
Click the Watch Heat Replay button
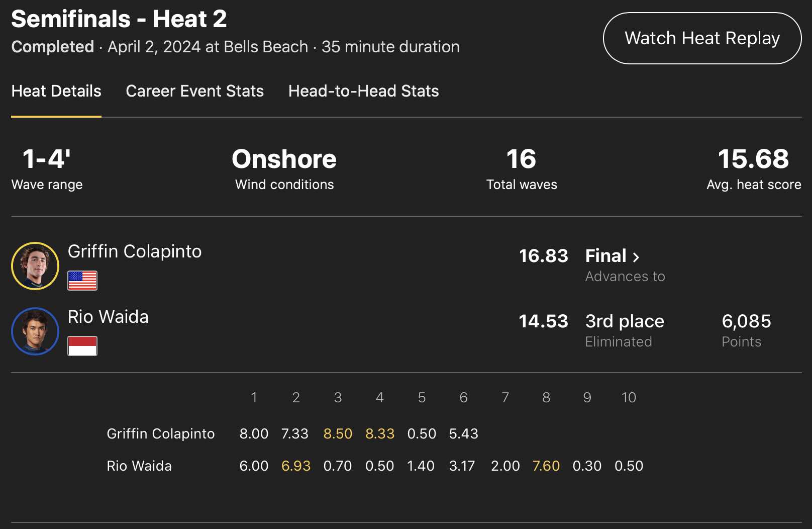702,38
